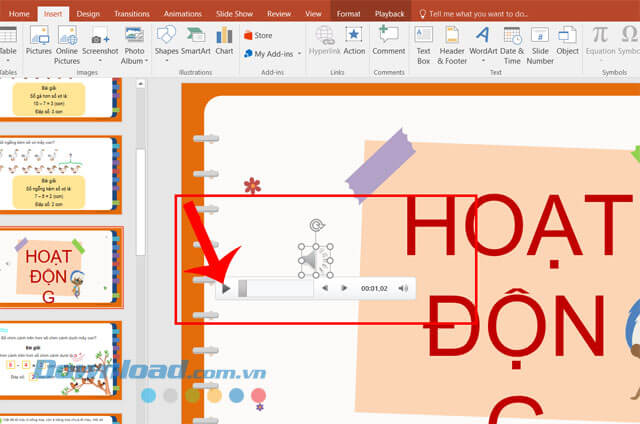Viewport: 640px width, 424px height.
Task: Click the audio speaker icon on slide
Action: pyautogui.click(x=315, y=261)
